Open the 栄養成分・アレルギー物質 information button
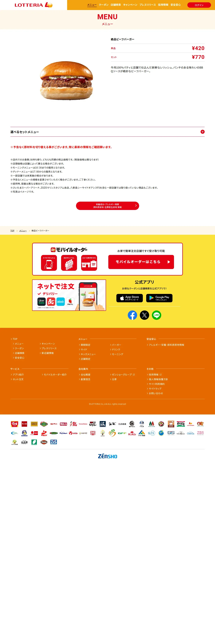The height and width of the screenshot is (644, 215). (107, 206)
